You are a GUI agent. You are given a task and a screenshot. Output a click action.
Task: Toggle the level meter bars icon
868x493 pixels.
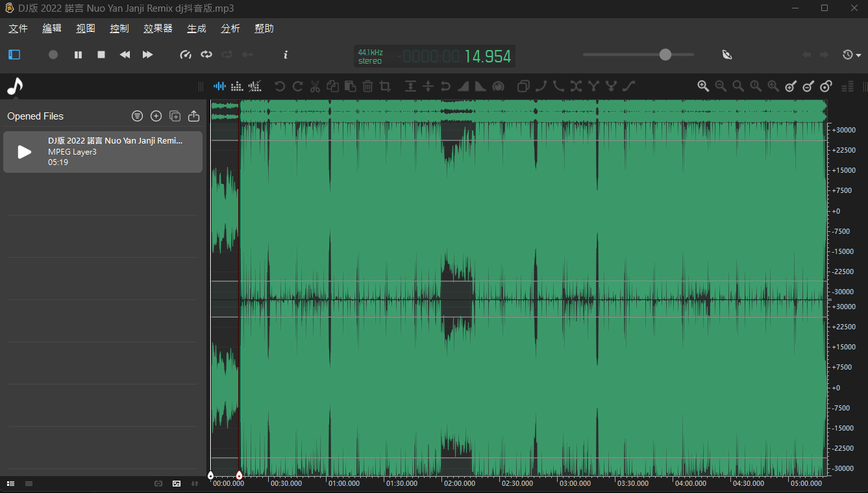click(x=847, y=86)
